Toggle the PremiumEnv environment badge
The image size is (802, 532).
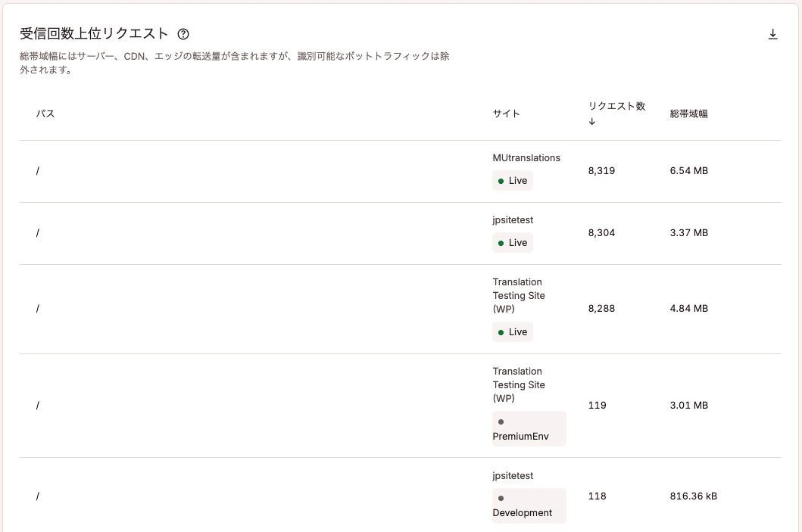click(529, 428)
